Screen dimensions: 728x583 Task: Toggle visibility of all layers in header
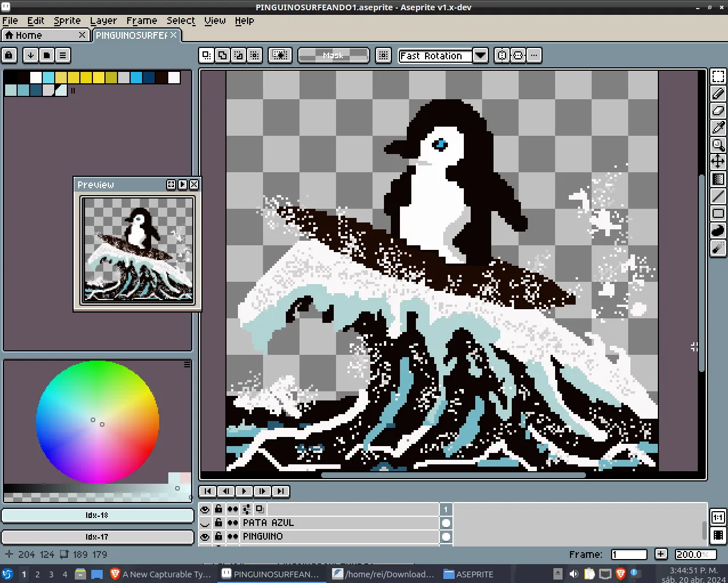pyautogui.click(x=205, y=509)
